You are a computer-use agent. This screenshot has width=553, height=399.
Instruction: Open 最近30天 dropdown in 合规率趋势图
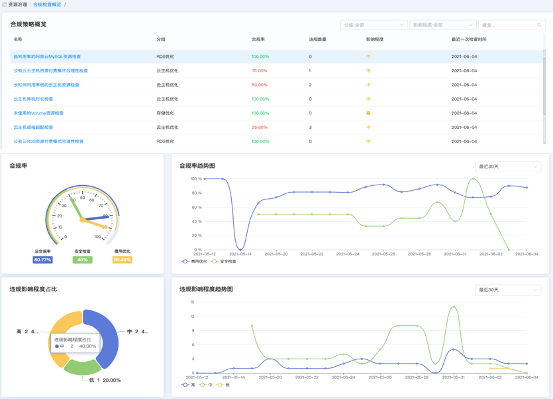508,167
